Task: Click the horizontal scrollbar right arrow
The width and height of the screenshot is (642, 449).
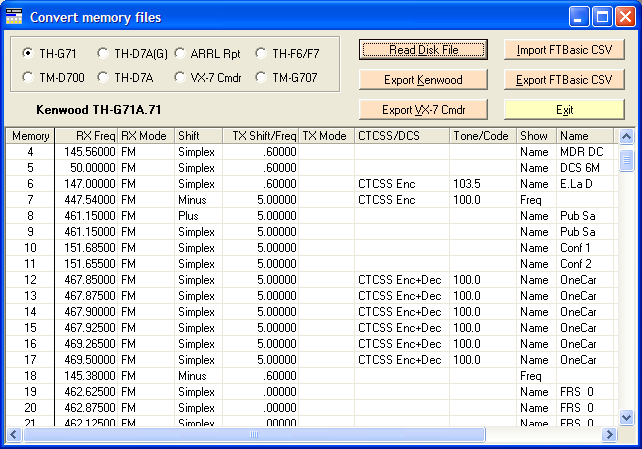Action: click(x=609, y=434)
